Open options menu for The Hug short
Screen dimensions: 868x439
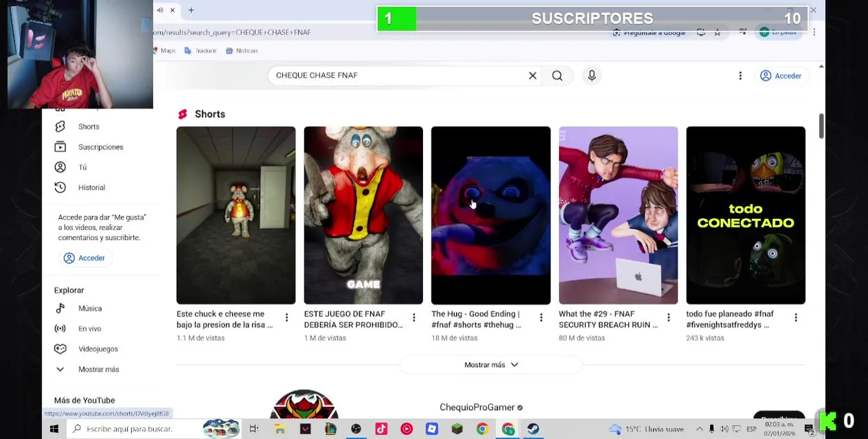[x=541, y=318]
